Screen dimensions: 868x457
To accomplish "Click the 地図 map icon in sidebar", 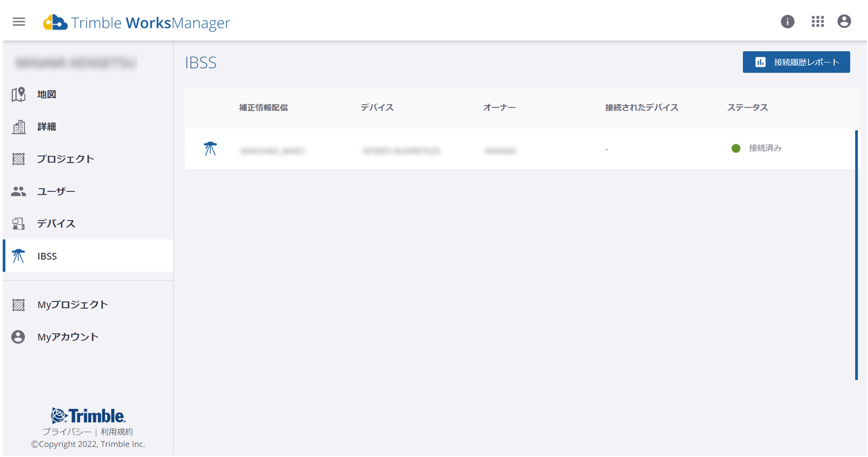I will [x=19, y=95].
